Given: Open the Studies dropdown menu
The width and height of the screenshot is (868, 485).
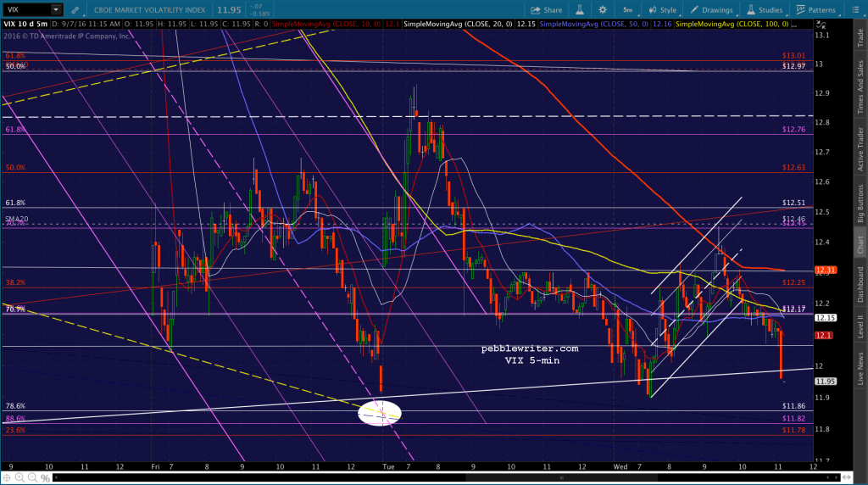Looking at the screenshot, I should [765, 10].
